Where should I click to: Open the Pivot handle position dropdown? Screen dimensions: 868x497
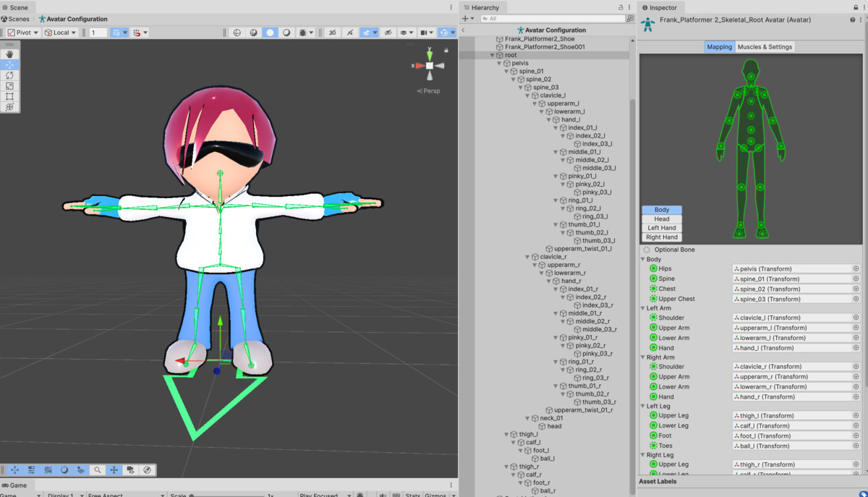[23, 33]
